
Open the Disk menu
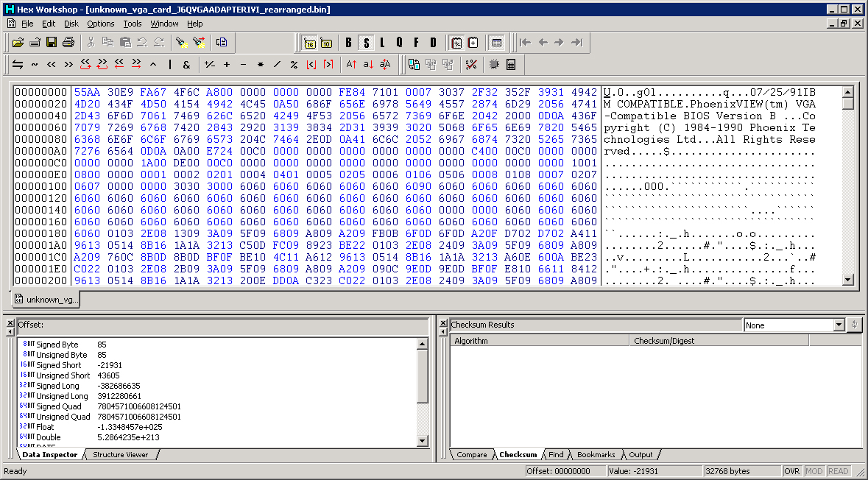pyautogui.click(x=71, y=24)
